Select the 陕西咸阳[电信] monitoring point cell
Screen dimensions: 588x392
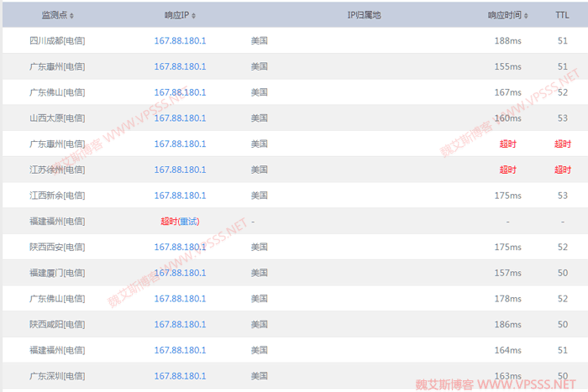[56, 325]
